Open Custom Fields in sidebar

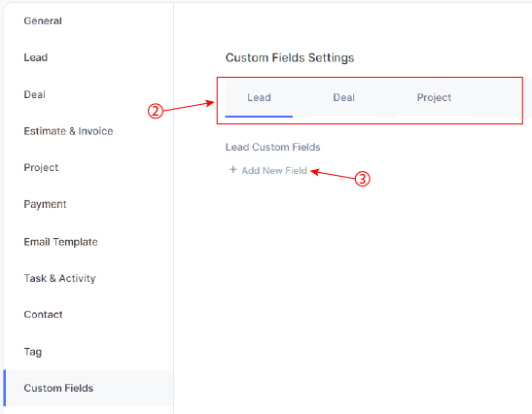pyautogui.click(x=58, y=388)
